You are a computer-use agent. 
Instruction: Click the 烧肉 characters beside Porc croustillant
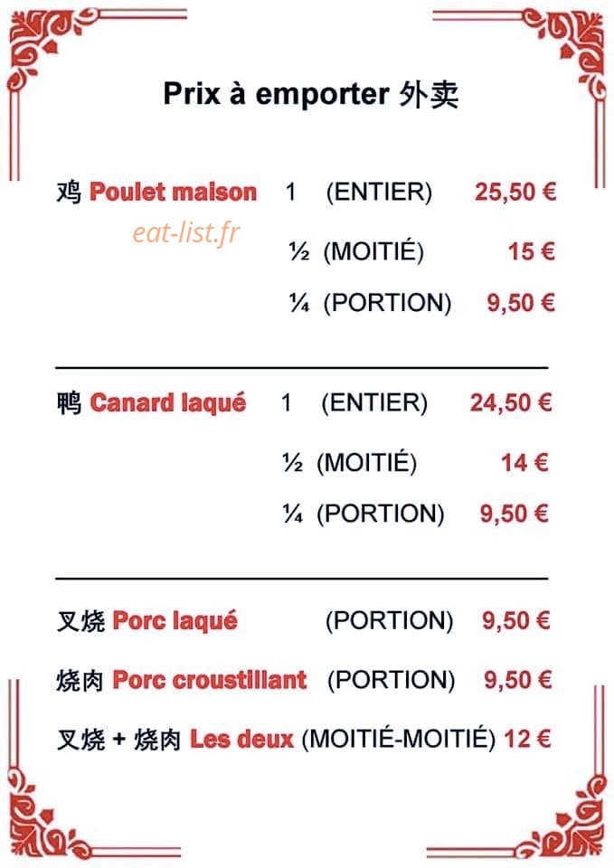click(80, 680)
